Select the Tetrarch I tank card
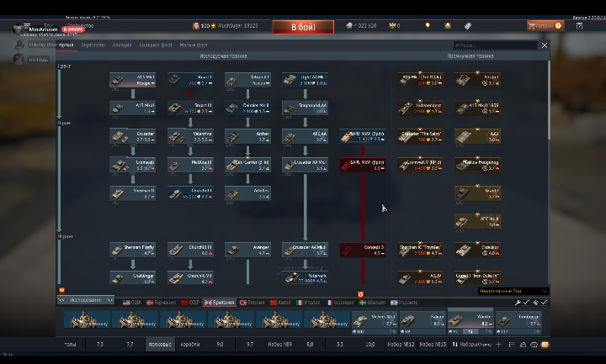606x364 pixels. 247,80
